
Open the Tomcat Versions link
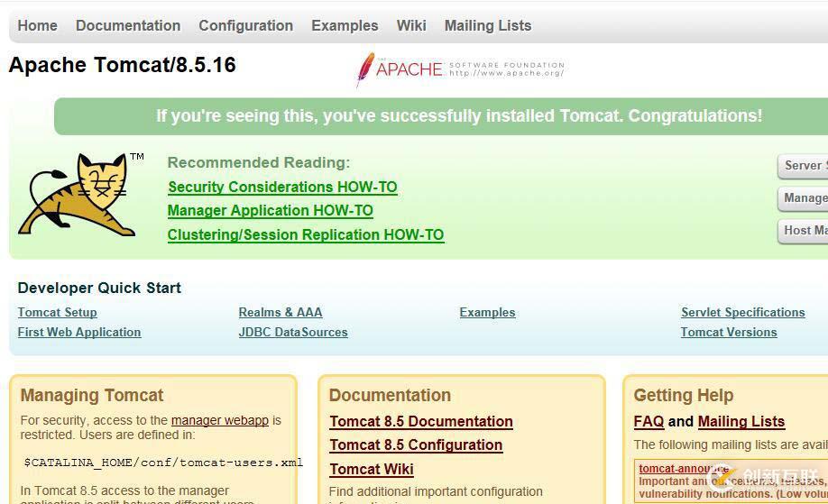point(729,333)
